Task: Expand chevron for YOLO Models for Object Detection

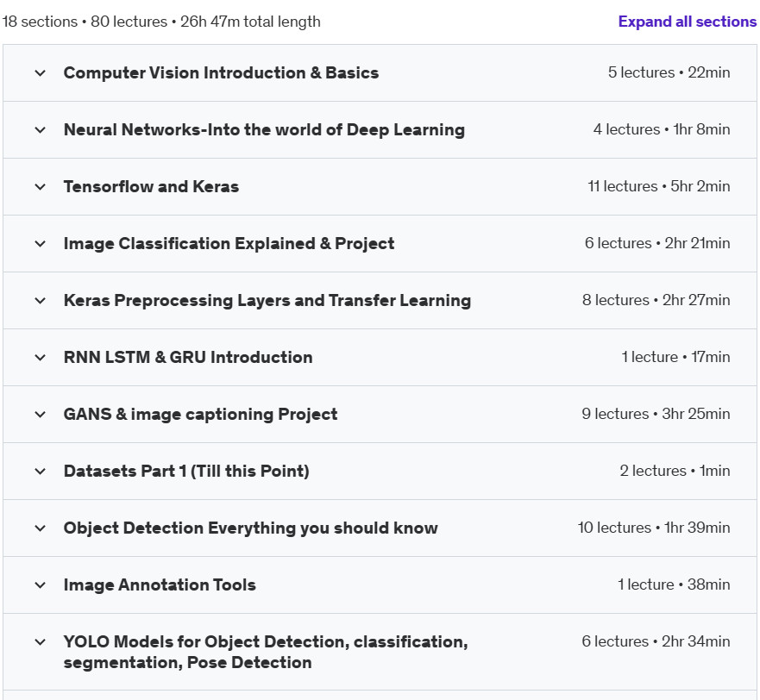Action: pos(41,642)
